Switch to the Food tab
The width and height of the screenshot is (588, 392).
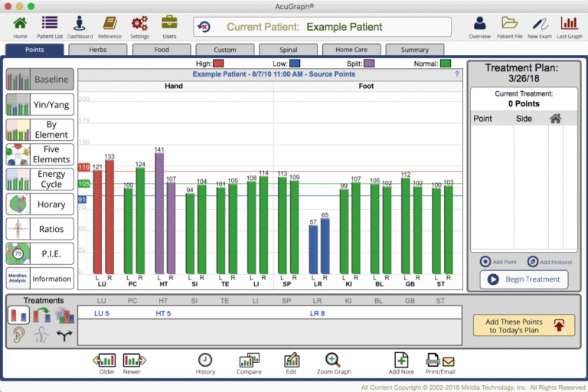[162, 50]
